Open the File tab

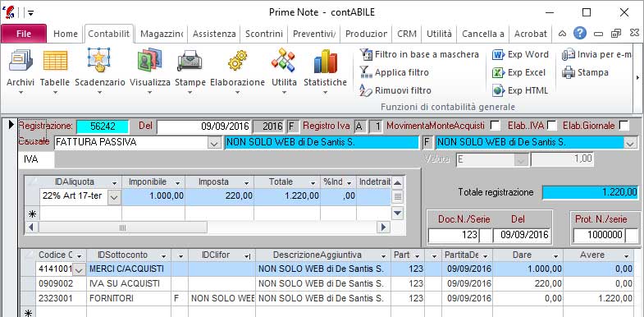click(x=24, y=34)
